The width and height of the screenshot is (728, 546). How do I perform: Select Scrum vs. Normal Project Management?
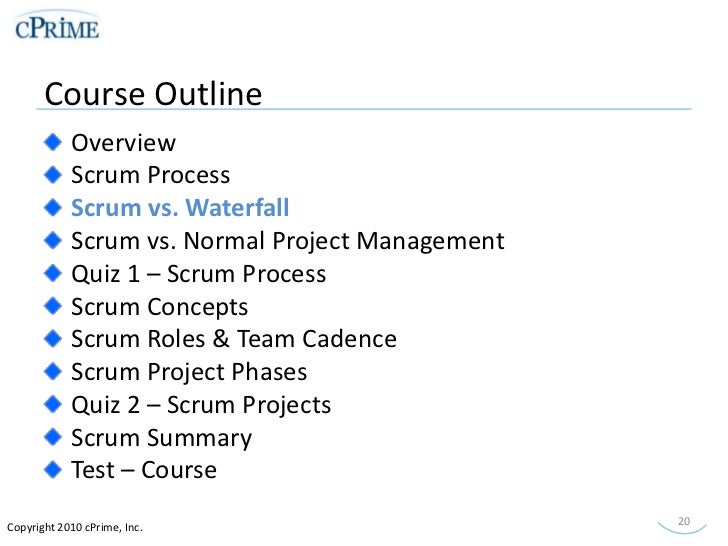tap(288, 241)
